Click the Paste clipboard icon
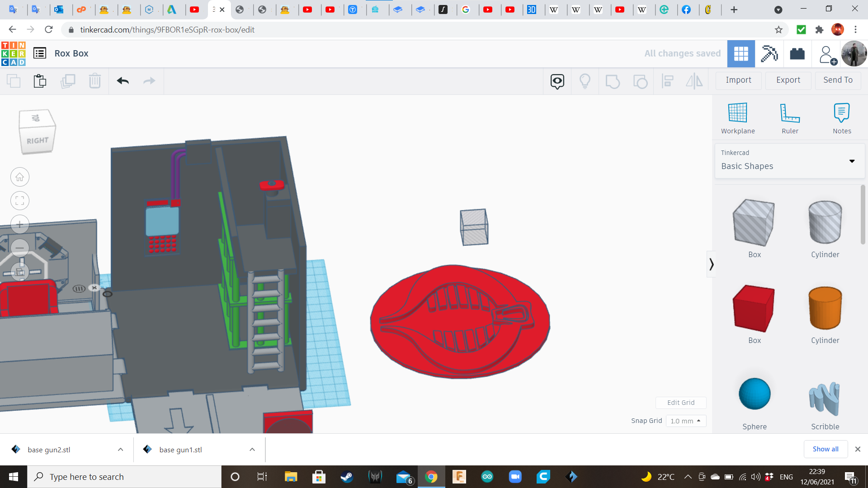Image resolution: width=868 pixels, height=488 pixels. 40,81
